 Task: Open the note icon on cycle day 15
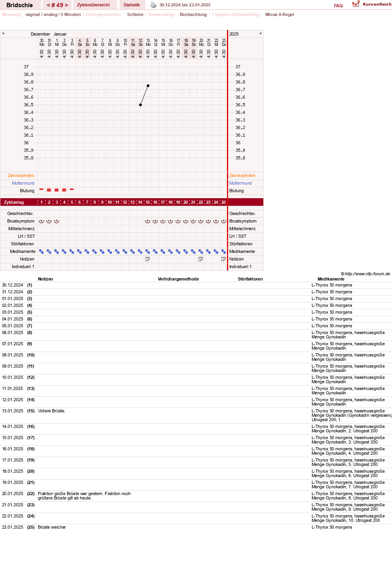147,259
